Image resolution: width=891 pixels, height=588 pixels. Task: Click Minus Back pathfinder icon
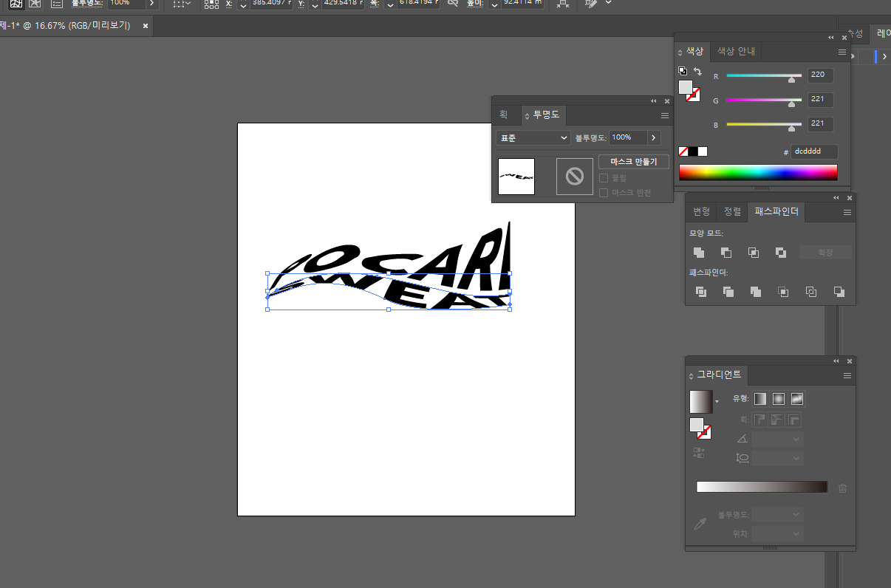pos(839,292)
